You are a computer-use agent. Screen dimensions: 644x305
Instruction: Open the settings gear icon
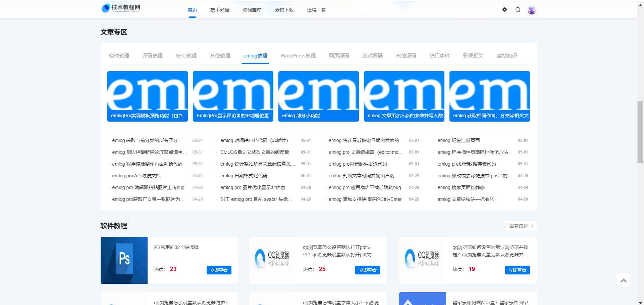(505, 10)
